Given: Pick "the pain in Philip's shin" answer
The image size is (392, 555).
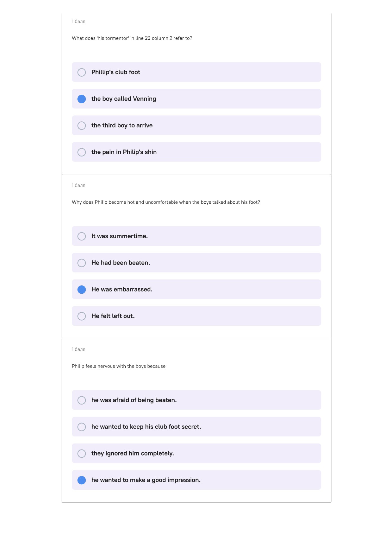Looking at the screenshot, I should pyautogui.click(x=82, y=152).
